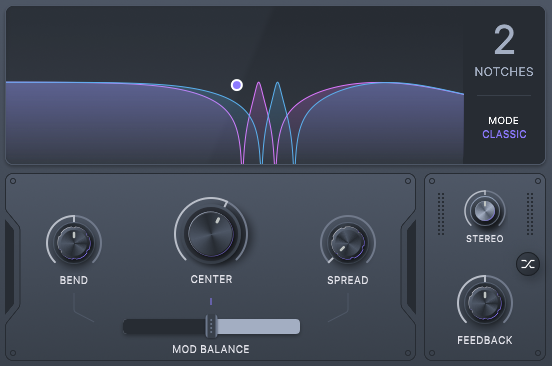Click the light right half of the Mod Balance track
This screenshot has height=366, width=552.
(258, 326)
